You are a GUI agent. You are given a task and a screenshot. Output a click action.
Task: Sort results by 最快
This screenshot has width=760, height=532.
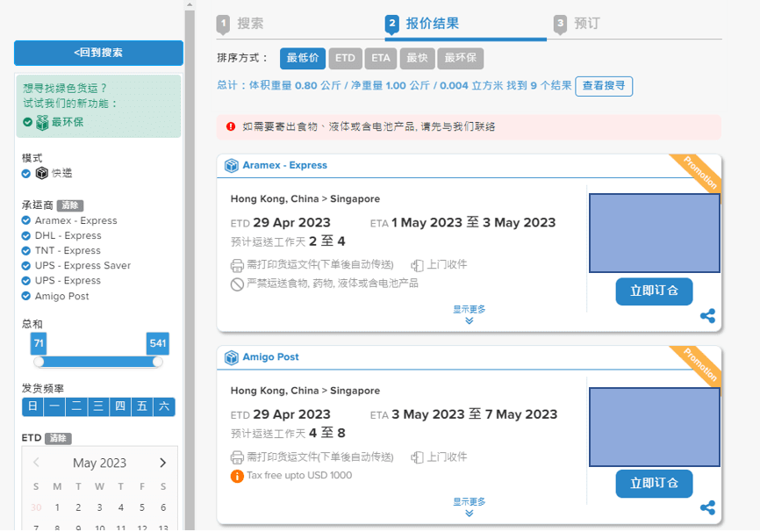coord(417,58)
